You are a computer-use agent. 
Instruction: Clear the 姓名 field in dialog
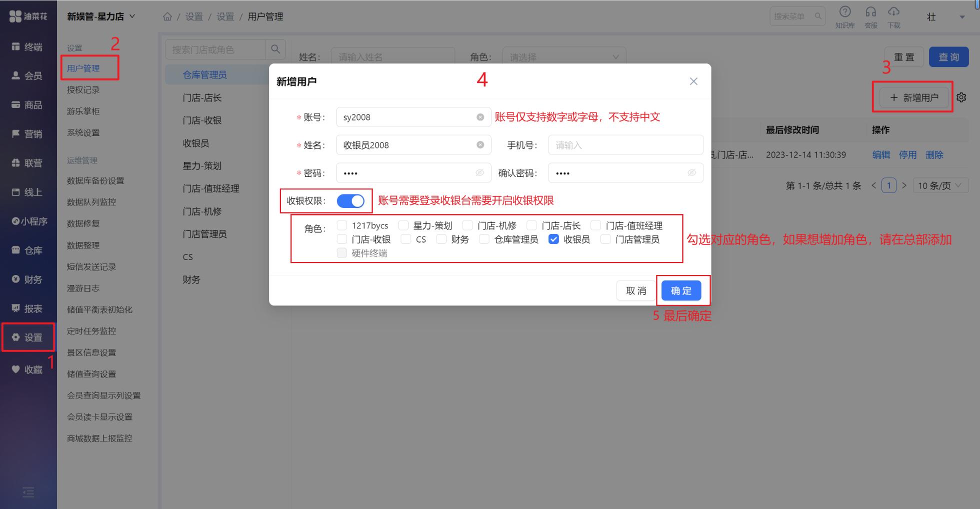[x=480, y=145]
